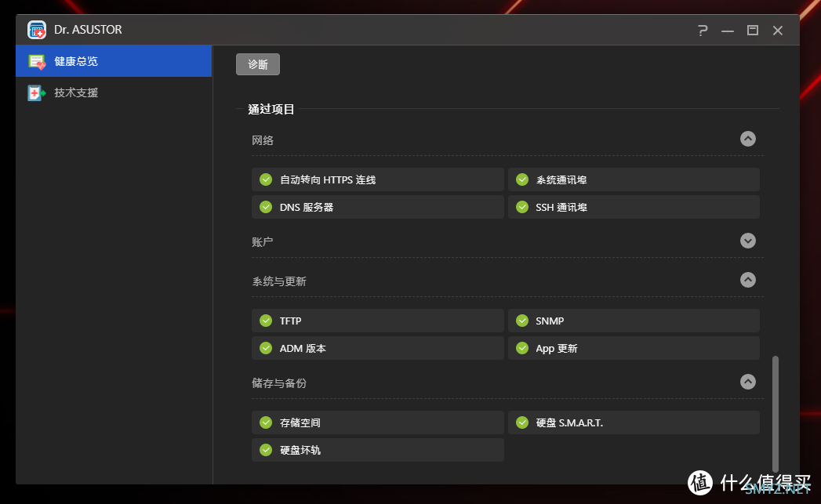The width and height of the screenshot is (821, 504).
Task: Select the 健康总览 menu item
Action: tap(114, 61)
